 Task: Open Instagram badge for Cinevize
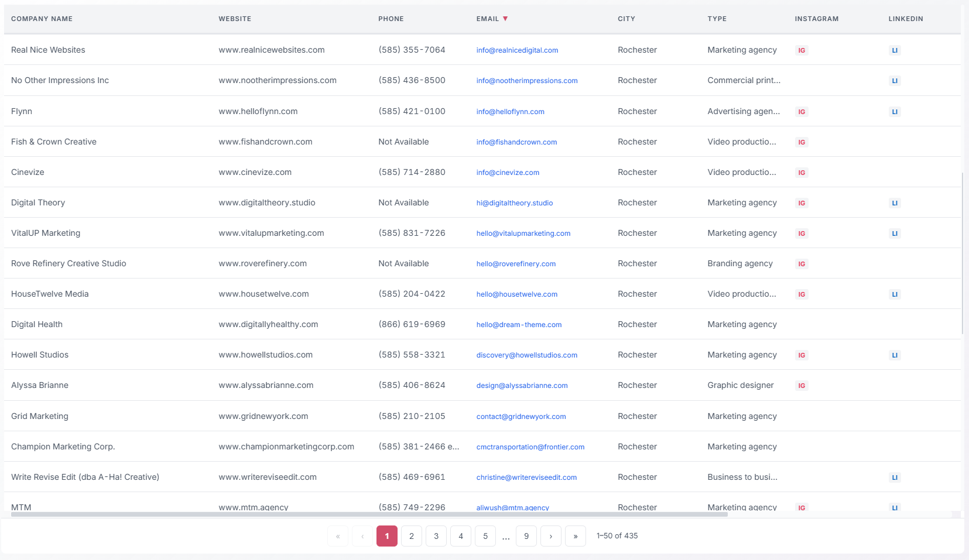point(802,173)
